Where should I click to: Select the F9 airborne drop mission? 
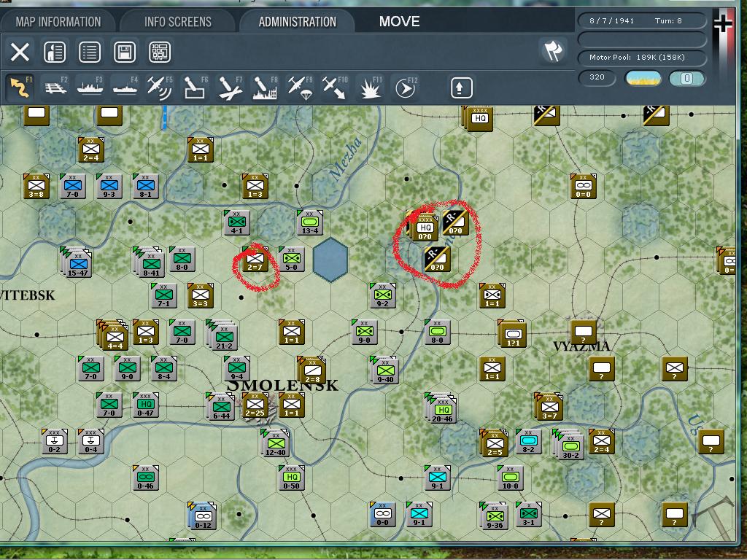[301, 87]
